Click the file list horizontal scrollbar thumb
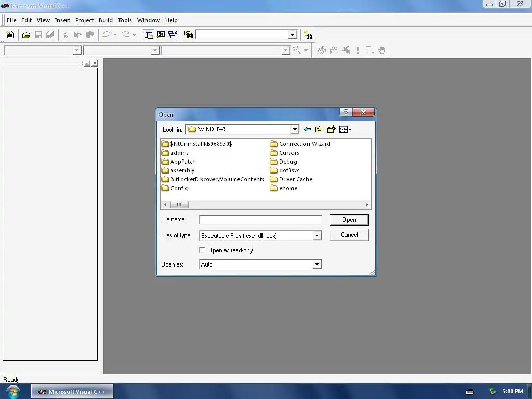This screenshot has height=399, width=532. tap(179, 204)
